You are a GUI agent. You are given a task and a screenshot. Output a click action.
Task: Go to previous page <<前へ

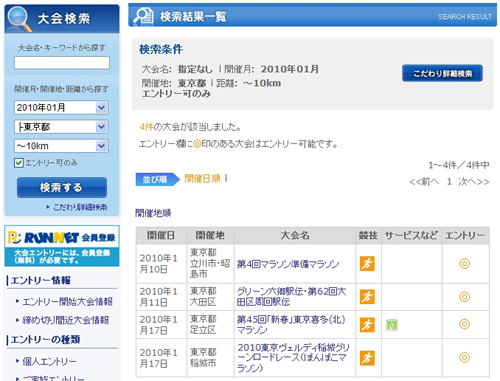(x=424, y=182)
